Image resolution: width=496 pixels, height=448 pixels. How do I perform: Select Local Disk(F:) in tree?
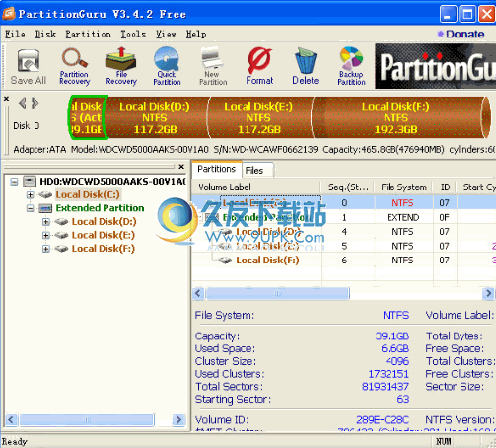click(x=104, y=249)
